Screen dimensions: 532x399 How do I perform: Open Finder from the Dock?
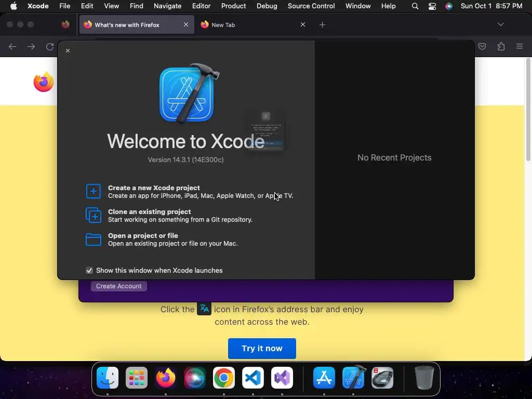[x=108, y=378]
